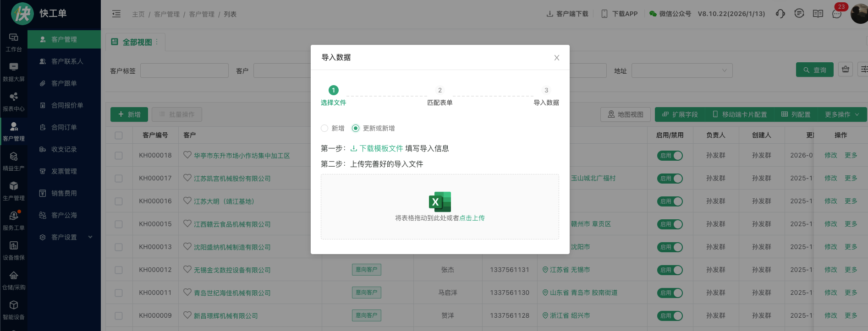Open the message notifications icon with badge
The image size is (868, 331).
point(837,14)
